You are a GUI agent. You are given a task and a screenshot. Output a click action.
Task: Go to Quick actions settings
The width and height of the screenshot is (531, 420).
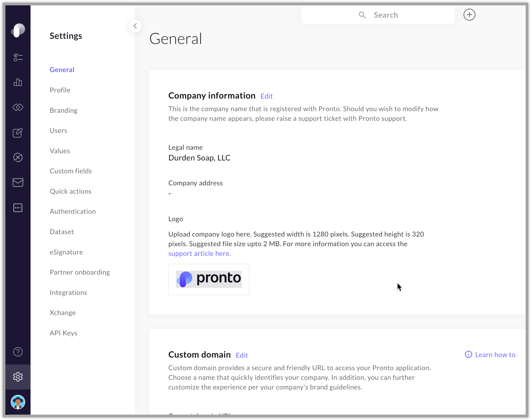tap(70, 191)
